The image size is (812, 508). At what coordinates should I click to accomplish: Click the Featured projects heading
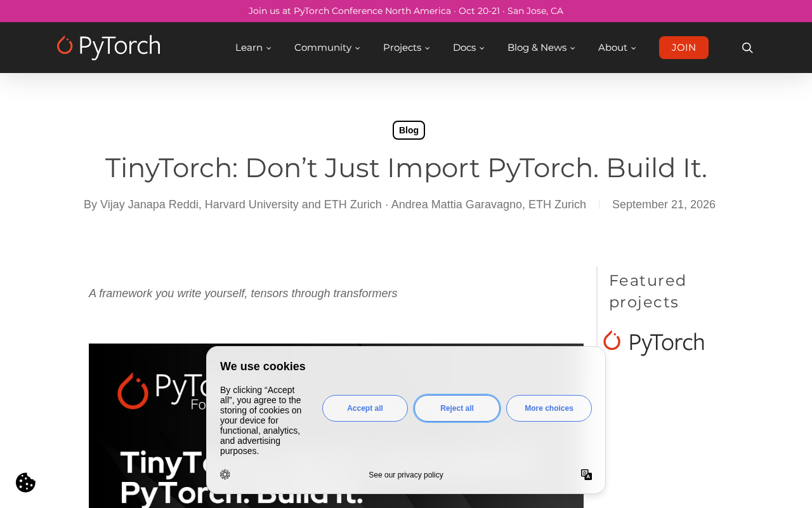click(648, 291)
